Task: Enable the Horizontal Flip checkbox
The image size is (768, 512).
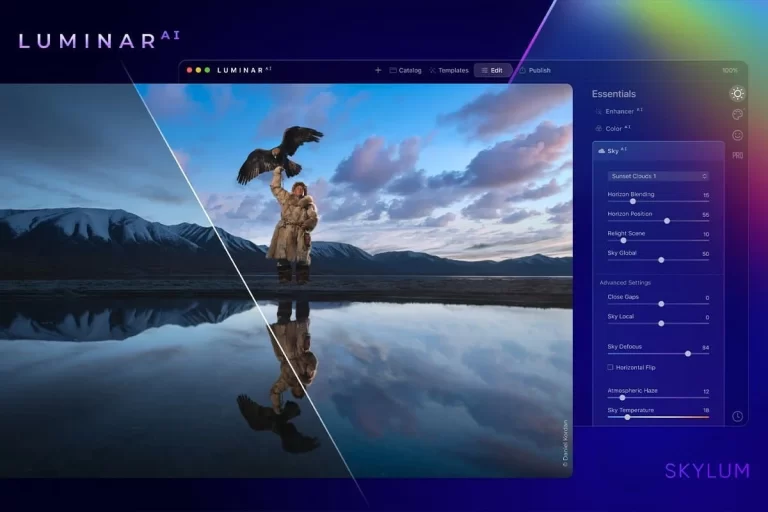Action: pyautogui.click(x=610, y=367)
